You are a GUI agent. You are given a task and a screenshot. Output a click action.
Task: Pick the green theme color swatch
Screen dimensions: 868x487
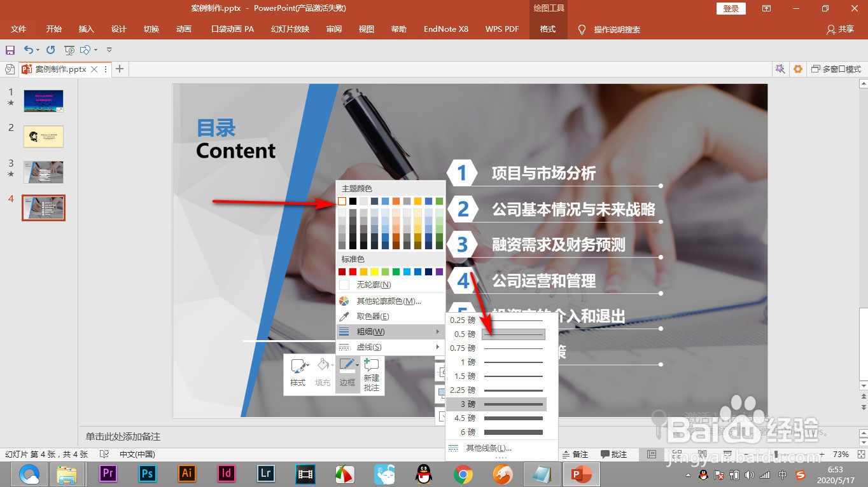(439, 201)
